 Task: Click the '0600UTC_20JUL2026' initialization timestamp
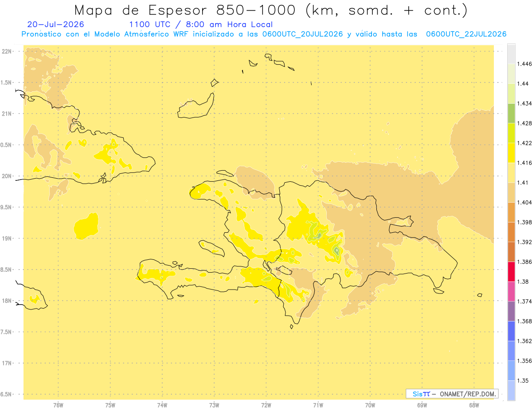point(302,34)
